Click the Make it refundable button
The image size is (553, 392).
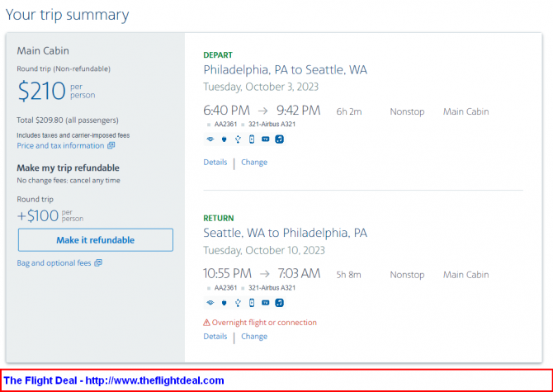pyautogui.click(x=96, y=240)
